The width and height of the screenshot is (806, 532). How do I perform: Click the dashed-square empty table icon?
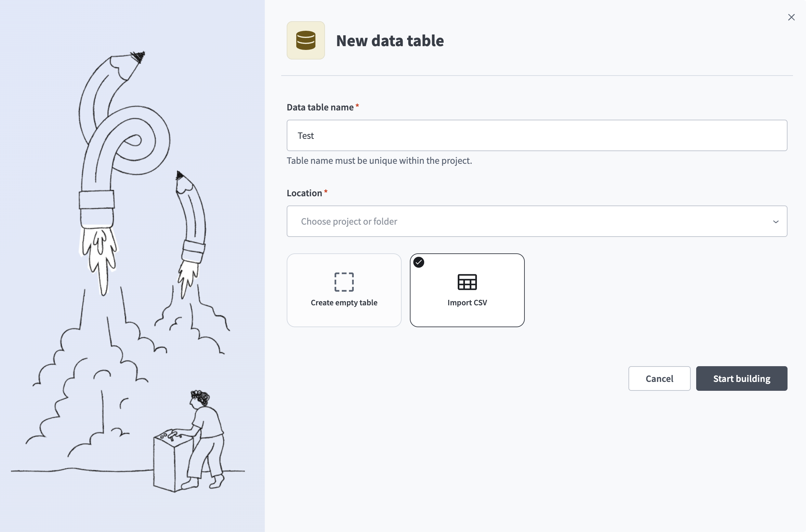[x=344, y=282]
